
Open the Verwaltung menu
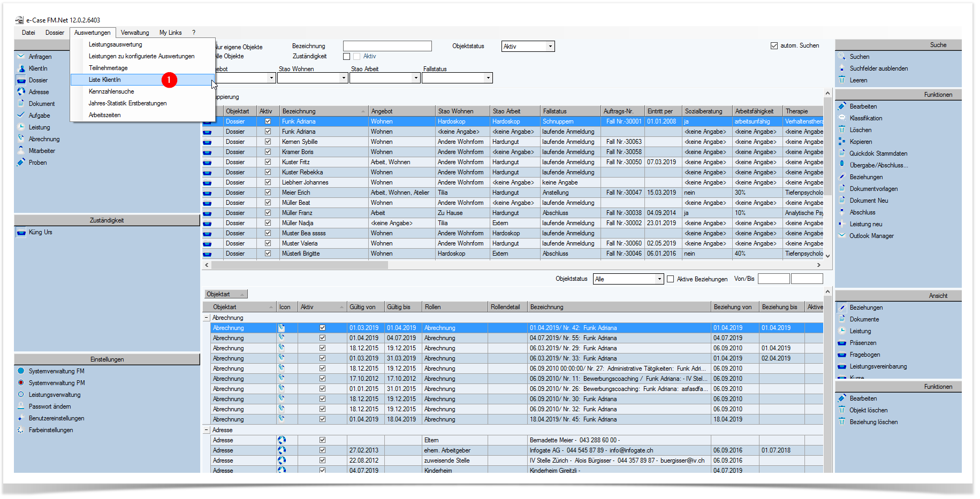click(x=135, y=33)
